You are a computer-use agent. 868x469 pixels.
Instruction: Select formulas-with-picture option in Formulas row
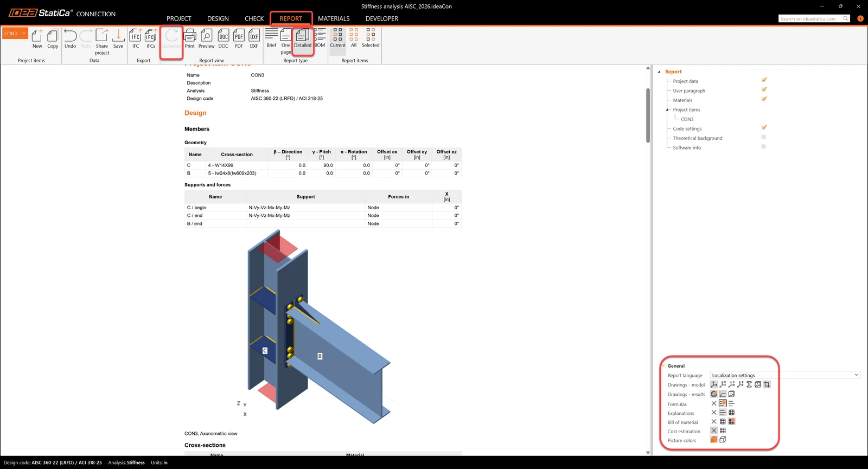pos(723,403)
